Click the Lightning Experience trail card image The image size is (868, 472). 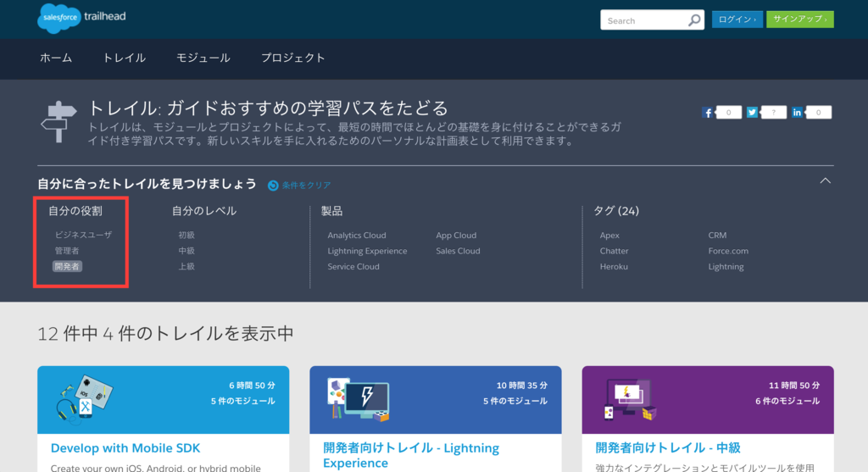pyautogui.click(x=359, y=399)
